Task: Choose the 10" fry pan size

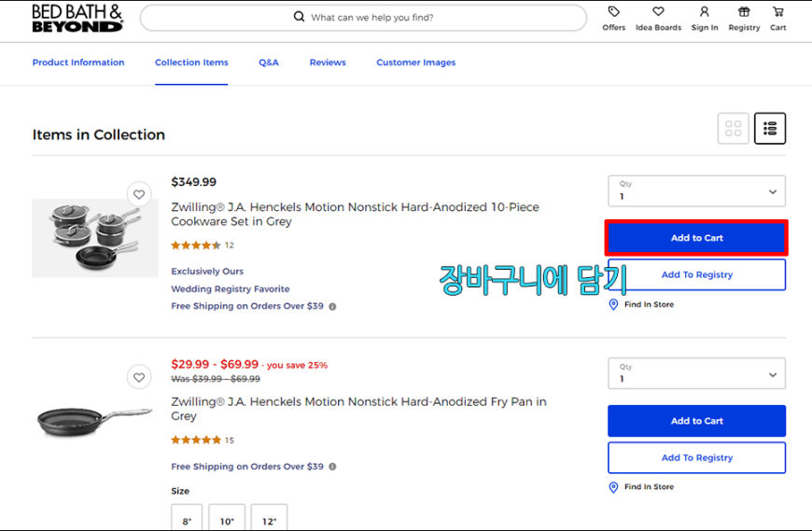Action: pos(227,518)
